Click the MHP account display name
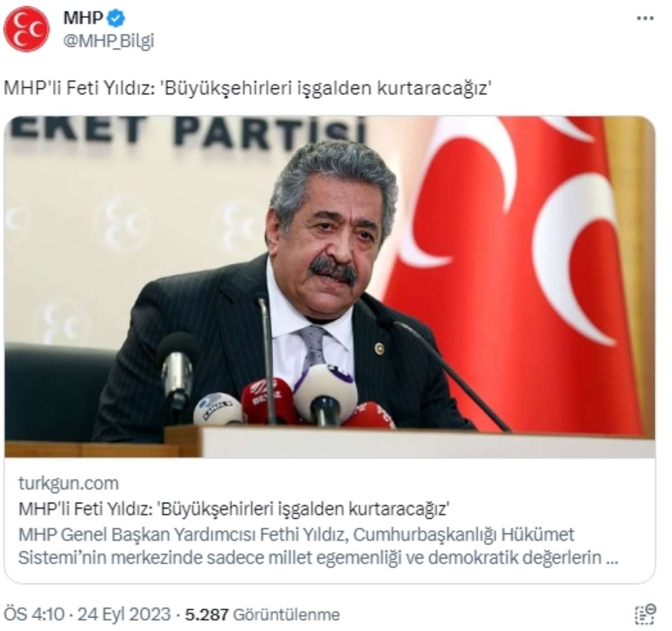This screenshot has width=672, height=631. [83, 18]
